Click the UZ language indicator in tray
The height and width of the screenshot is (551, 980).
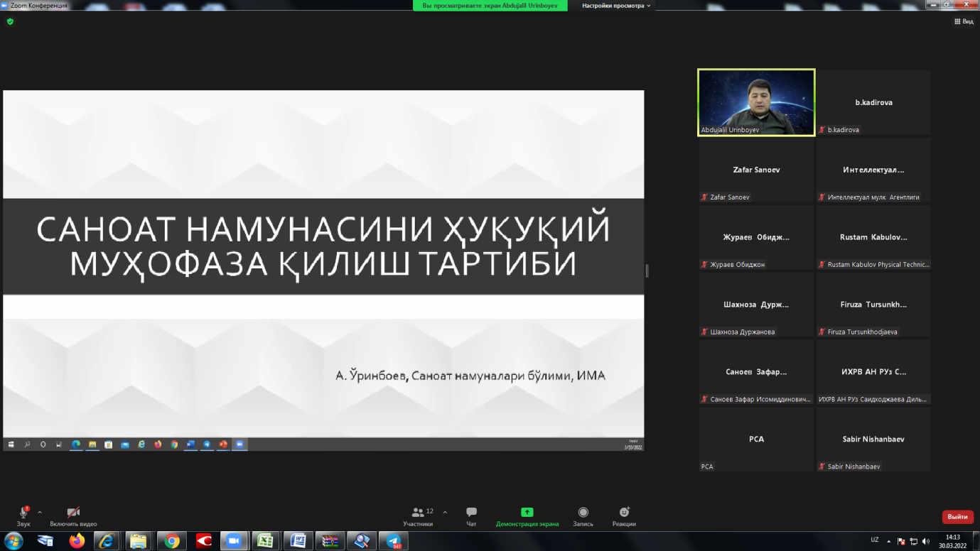pyautogui.click(x=874, y=540)
